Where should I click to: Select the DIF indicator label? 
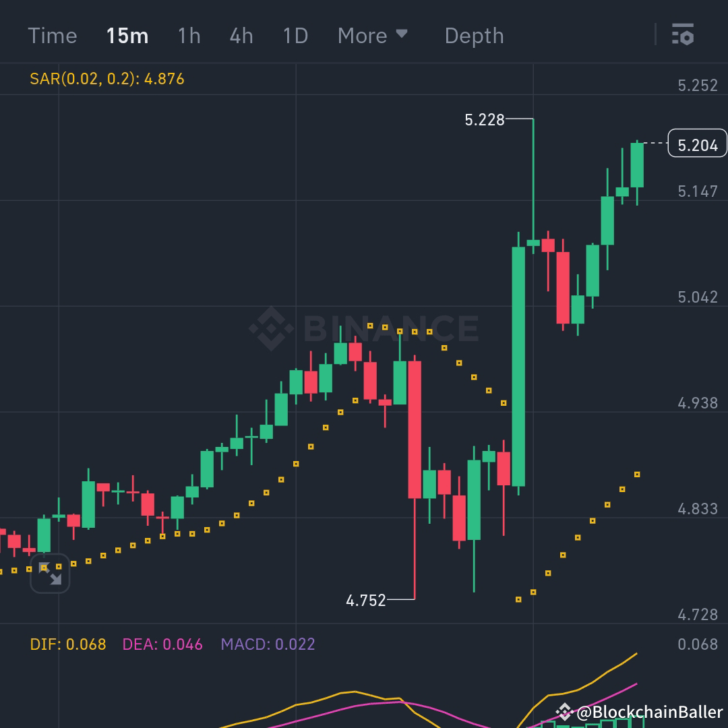66,644
